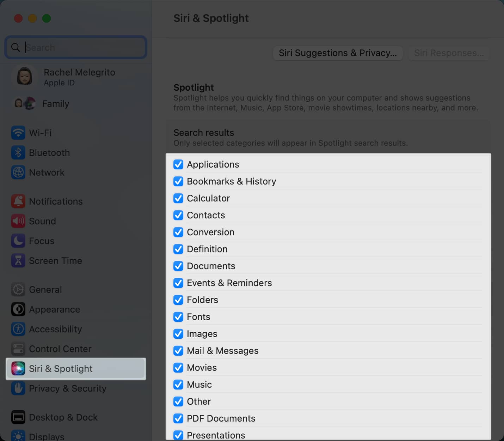Uncheck the Presentations checkbox
Image resolution: width=504 pixels, height=441 pixels.
178,435
